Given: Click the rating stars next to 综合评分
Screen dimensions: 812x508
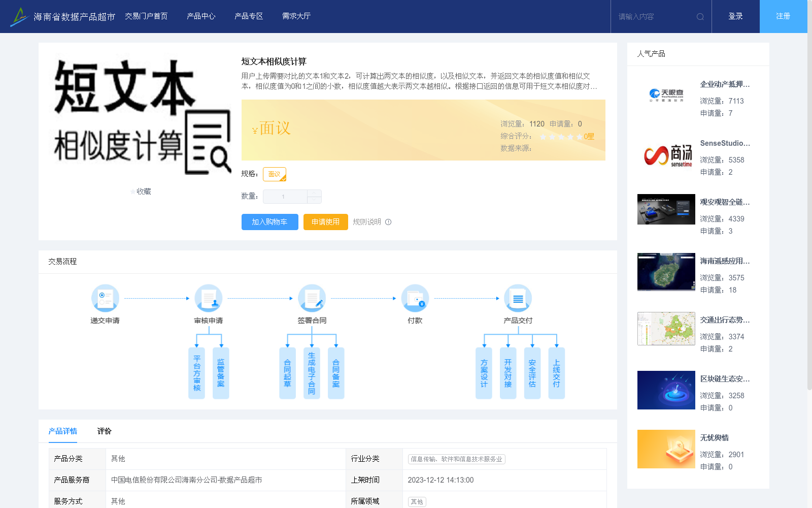Looking at the screenshot, I should (561, 137).
